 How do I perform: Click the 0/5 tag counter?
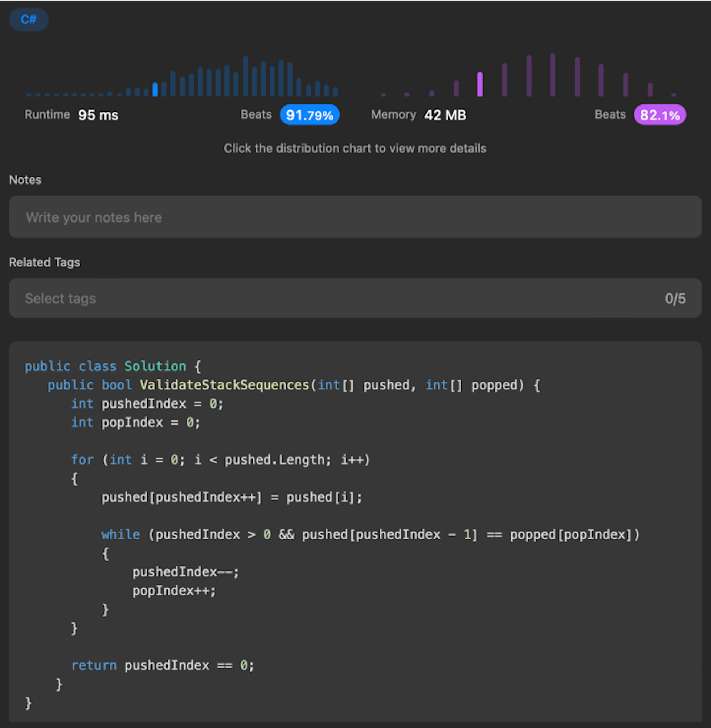coord(675,299)
